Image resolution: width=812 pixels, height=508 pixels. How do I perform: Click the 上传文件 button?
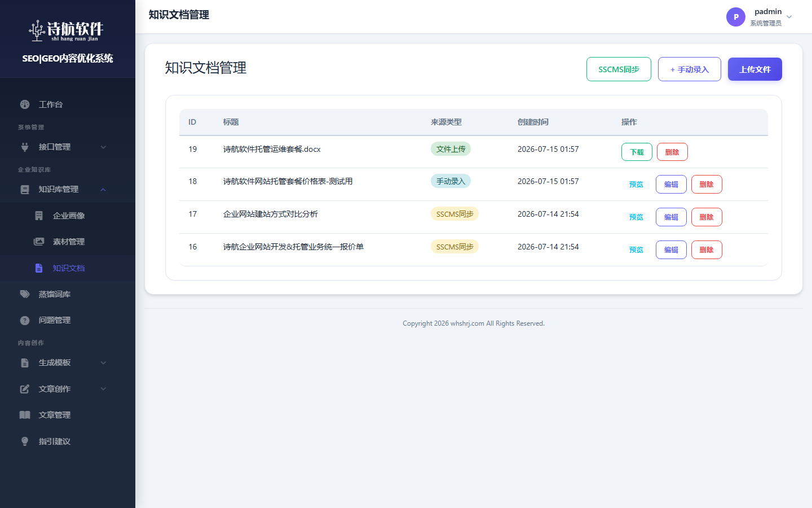(755, 69)
